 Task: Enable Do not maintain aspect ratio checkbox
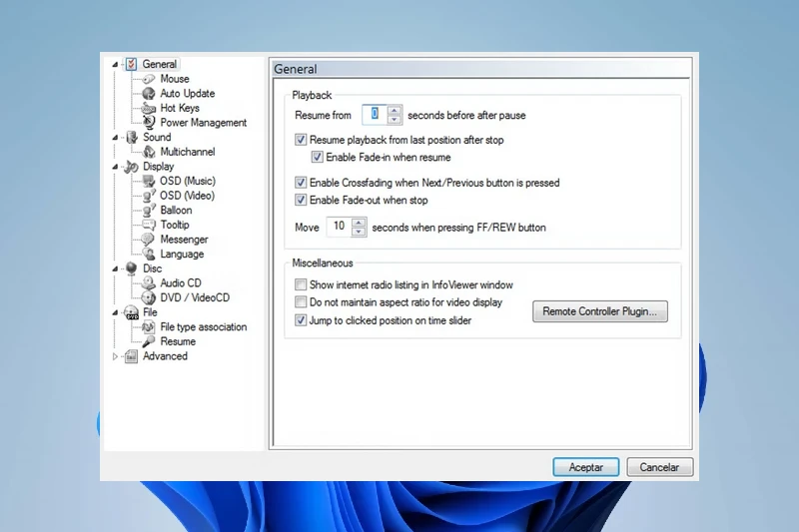pyautogui.click(x=301, y=301)
